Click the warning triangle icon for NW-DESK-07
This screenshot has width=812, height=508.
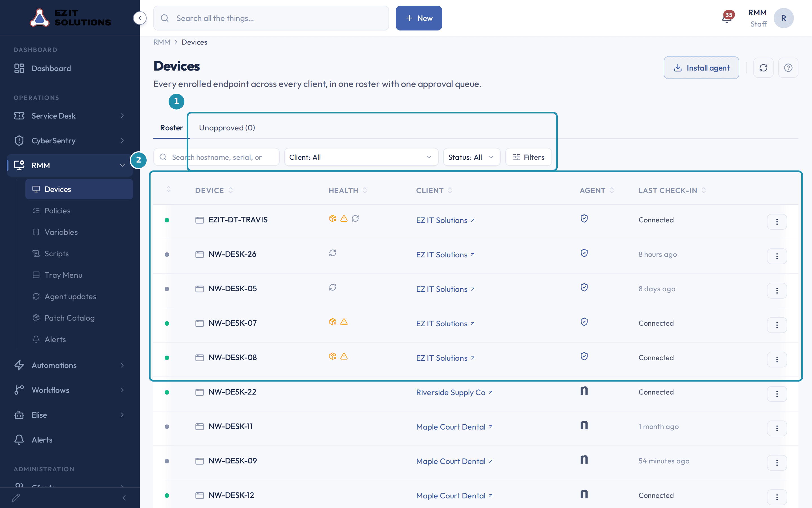(x=344, y=322)
